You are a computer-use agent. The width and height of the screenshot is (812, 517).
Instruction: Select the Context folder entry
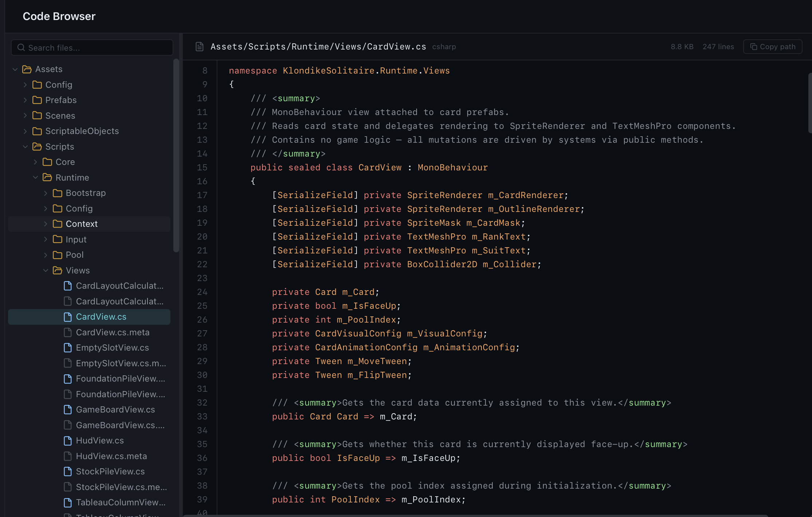[x=82, y=224]
